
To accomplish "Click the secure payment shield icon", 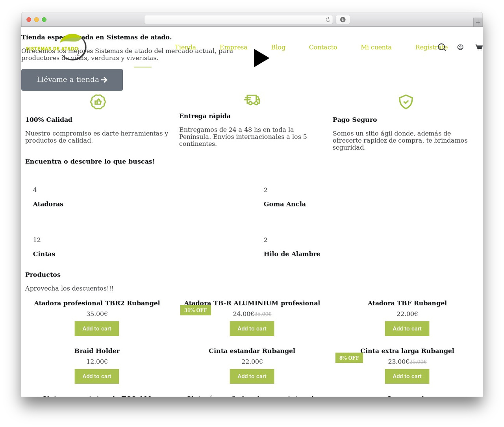I will (x=406, y=102).
